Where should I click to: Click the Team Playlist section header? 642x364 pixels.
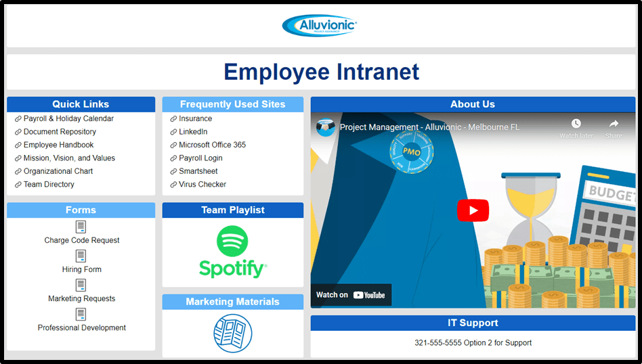tap(232, 210)
